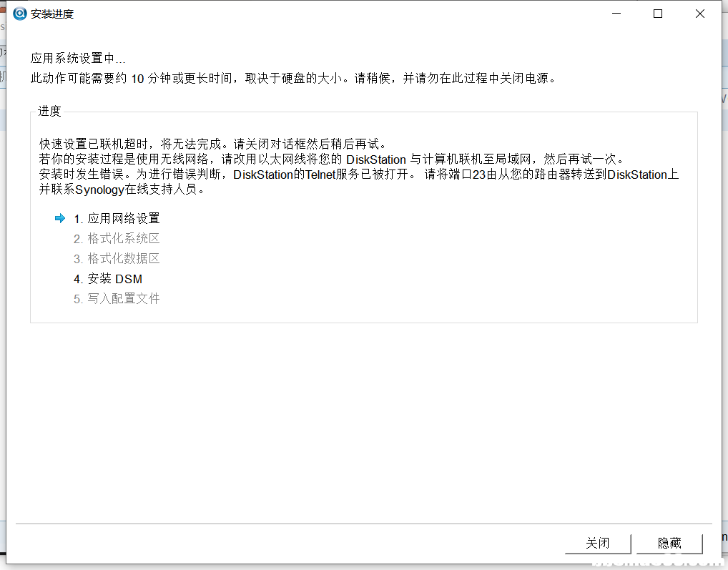Click the 安装进度 window title

(52, 14)
